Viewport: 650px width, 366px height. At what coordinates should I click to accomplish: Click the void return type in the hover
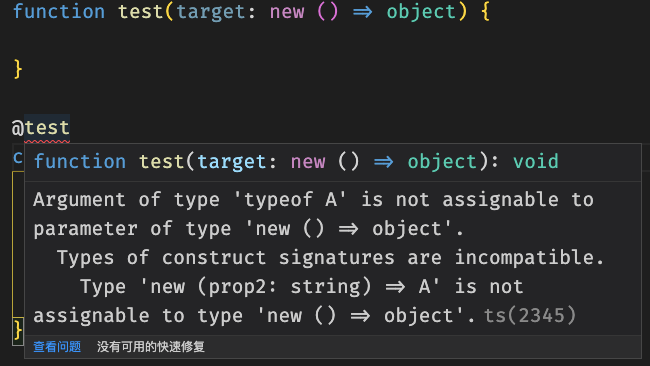(536, 161)
